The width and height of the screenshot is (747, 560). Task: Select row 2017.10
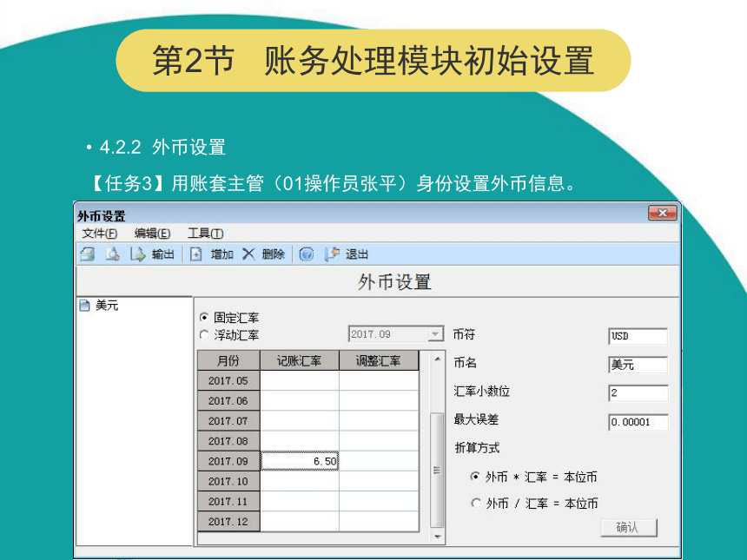228,481
